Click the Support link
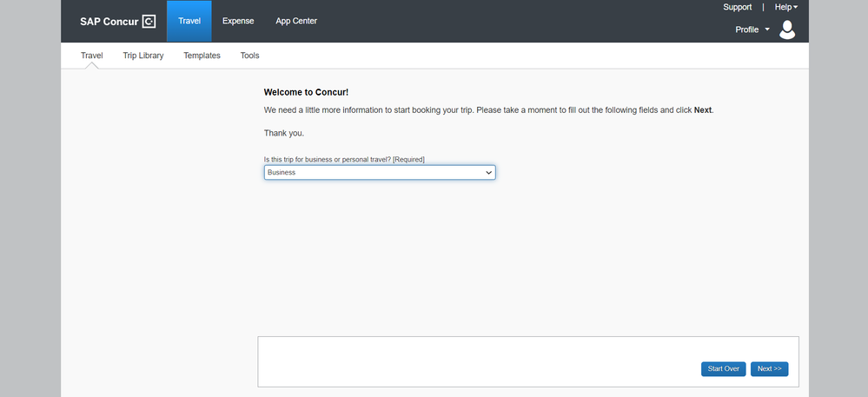 pyautogui.click(x=738, y=7)
